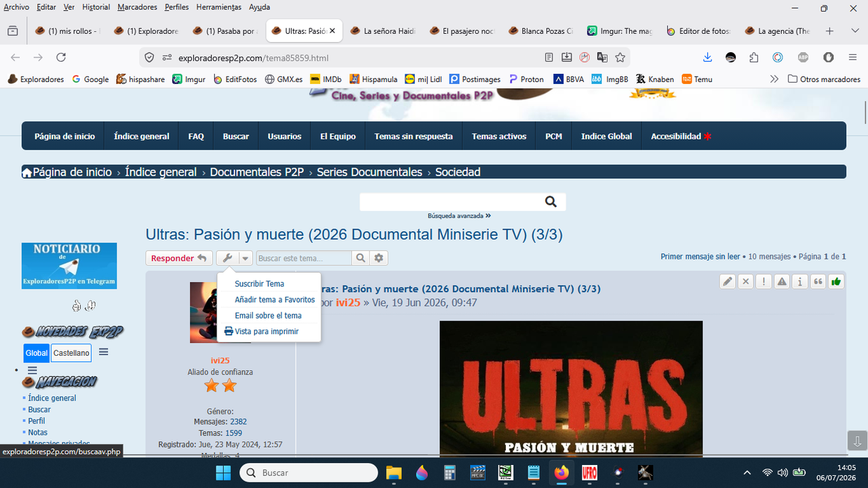Image resolution: width=868 pixels, height=488 pixels.
Task: Open the Firefox View tab list icon
Action: (12, 31)
